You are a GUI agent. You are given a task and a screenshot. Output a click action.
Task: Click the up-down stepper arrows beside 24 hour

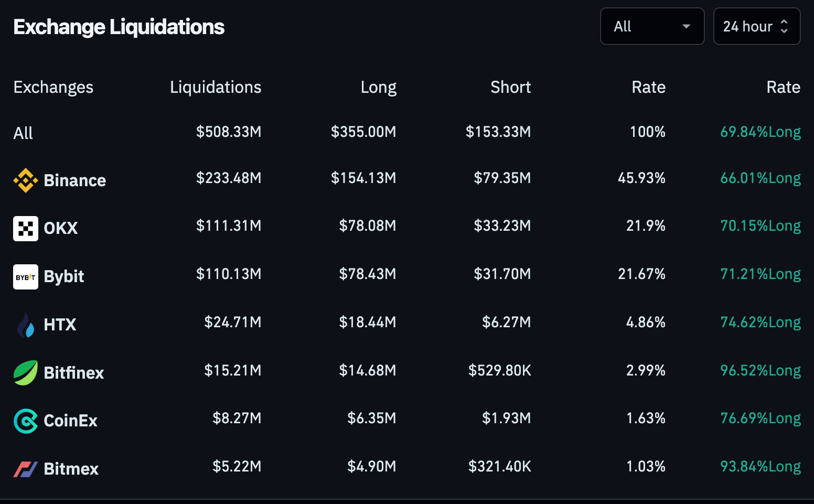pos(784,26)
